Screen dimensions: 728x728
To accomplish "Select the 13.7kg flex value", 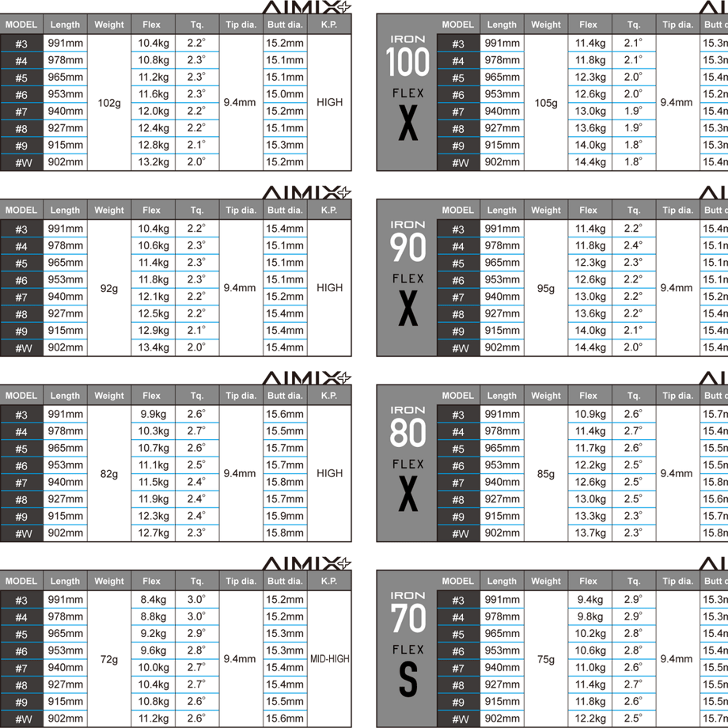I will pos(590,533).
